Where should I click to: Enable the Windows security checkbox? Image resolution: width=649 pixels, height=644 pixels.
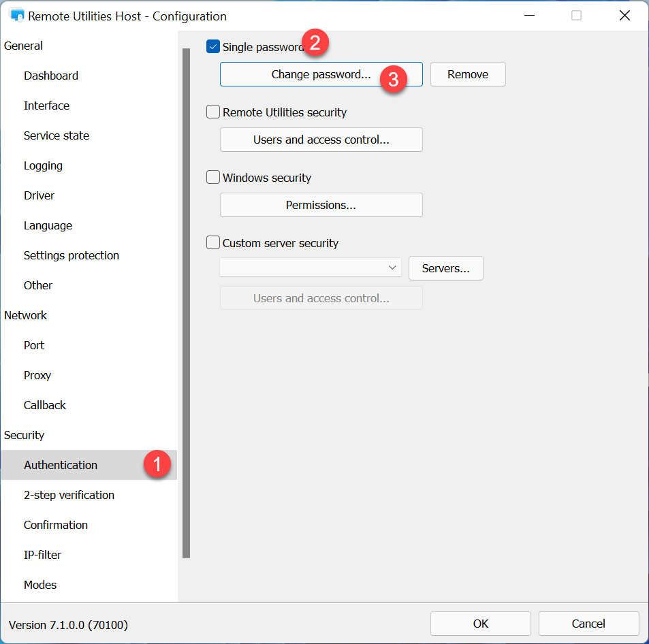pos(213,178)
